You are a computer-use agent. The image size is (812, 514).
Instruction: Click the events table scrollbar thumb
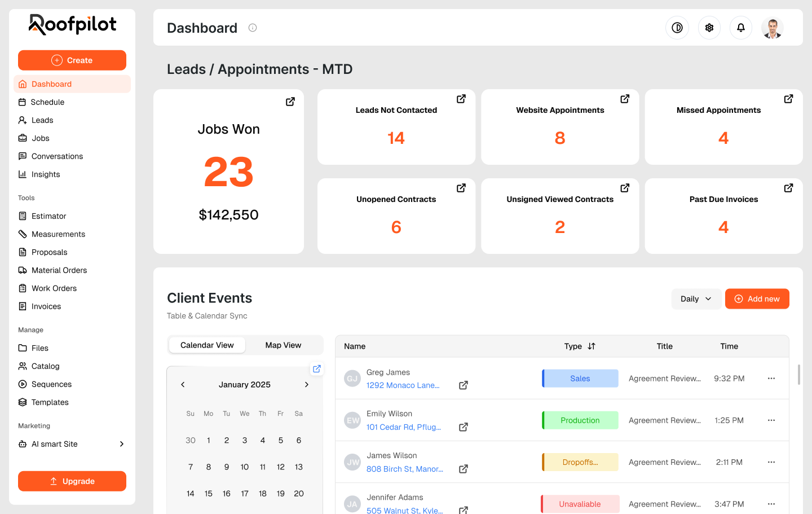point(799,375)
